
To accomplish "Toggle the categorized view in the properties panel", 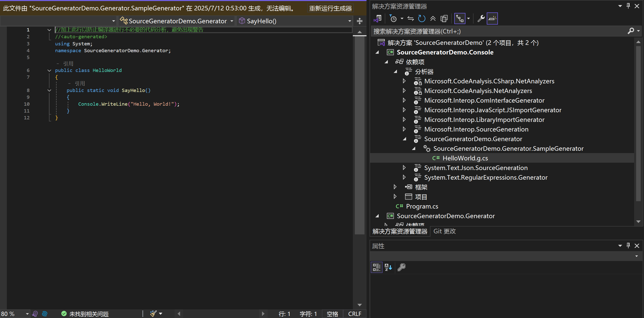I will 376,267.
